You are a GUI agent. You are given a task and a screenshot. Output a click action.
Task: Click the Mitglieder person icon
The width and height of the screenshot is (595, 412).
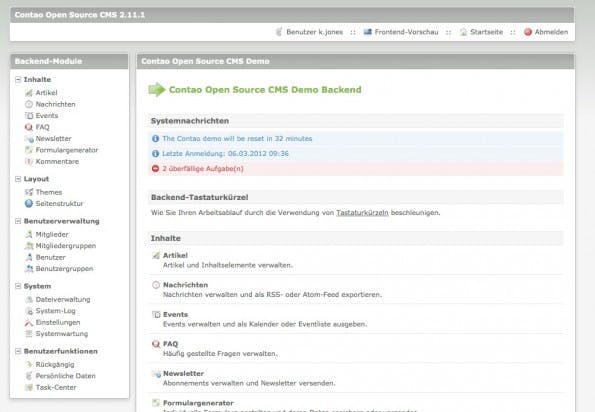[x=29, y=234]
